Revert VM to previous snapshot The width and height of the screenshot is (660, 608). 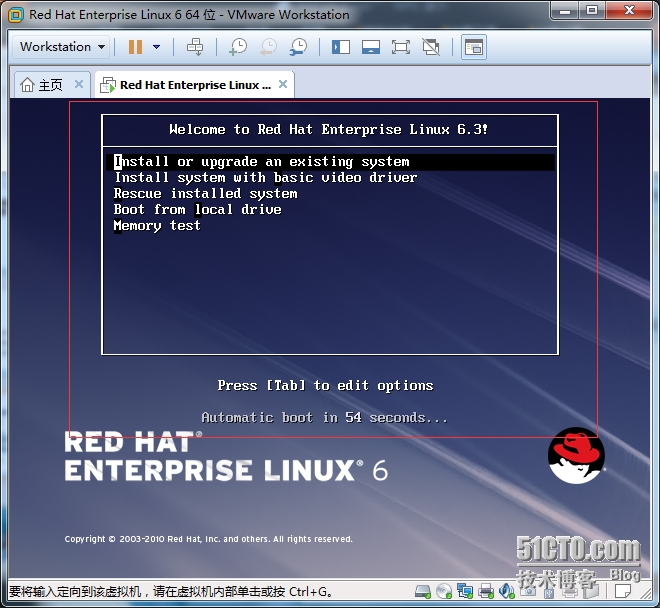(x=268, y=47)
